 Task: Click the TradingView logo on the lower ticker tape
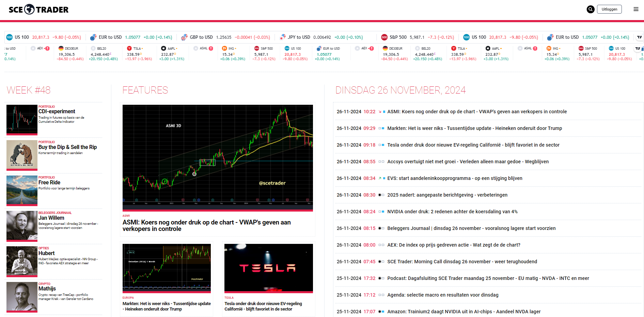(x=638, y=49)
